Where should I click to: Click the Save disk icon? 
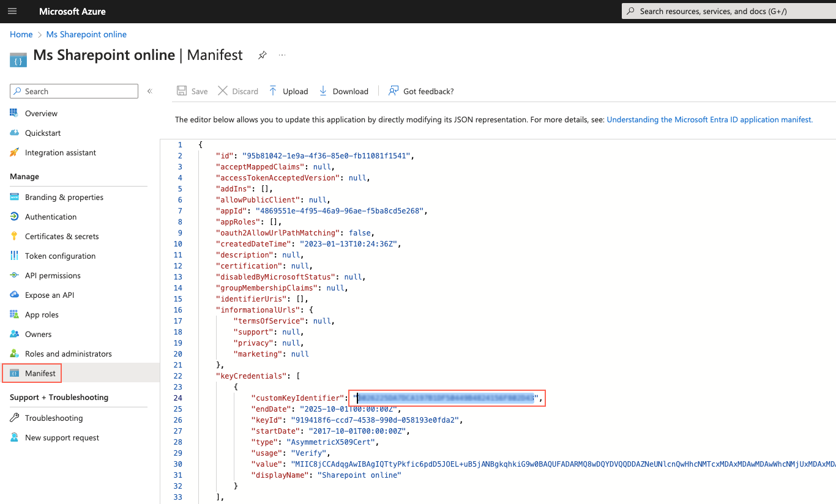tap(182, 91)
